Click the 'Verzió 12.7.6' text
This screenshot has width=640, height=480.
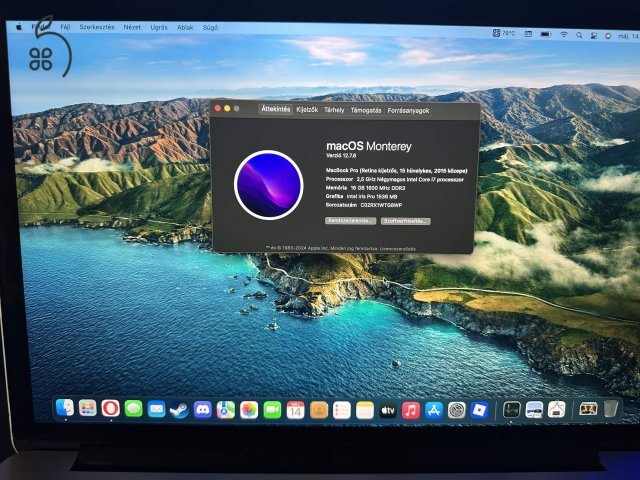coord(341,156)
